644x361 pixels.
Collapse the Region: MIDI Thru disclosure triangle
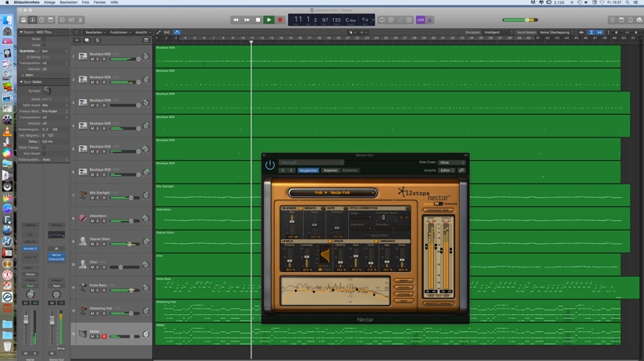(21, 32)
